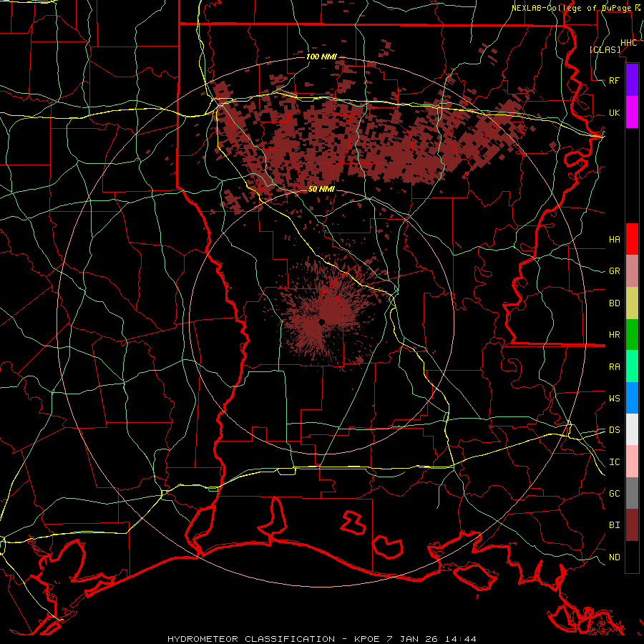Click the magenta UK color swatch
This screenshot has height=644, width=644.
click(x=632, y=112)
